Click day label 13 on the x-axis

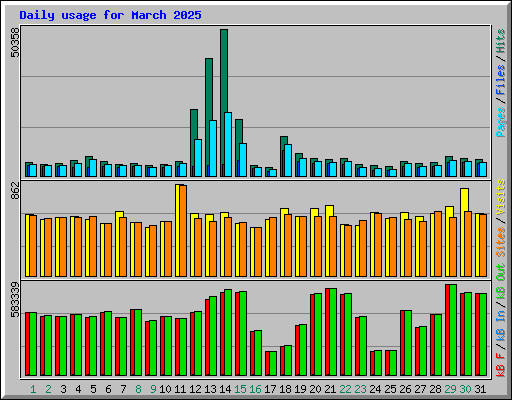tap(210, 389)
